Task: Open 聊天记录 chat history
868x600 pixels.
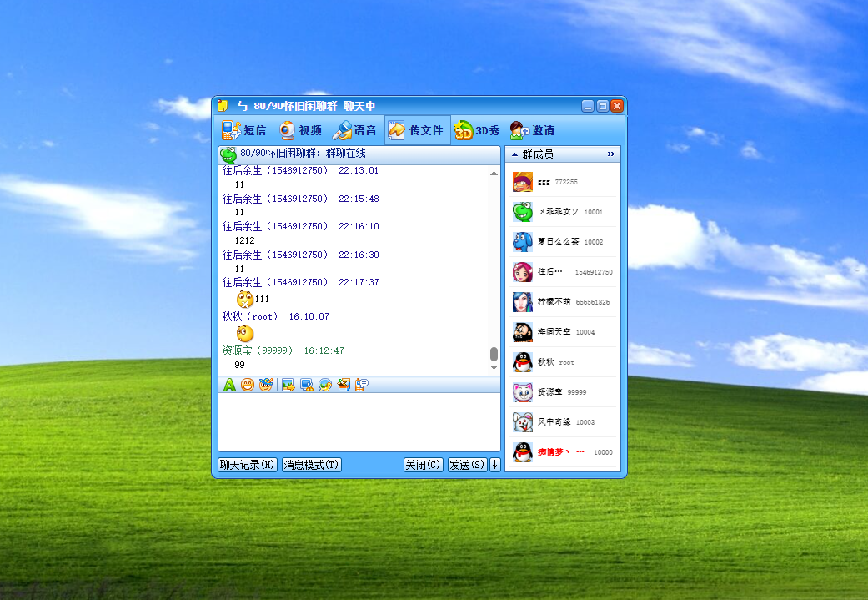Action: pyautogui.click(x=248, y=465)
